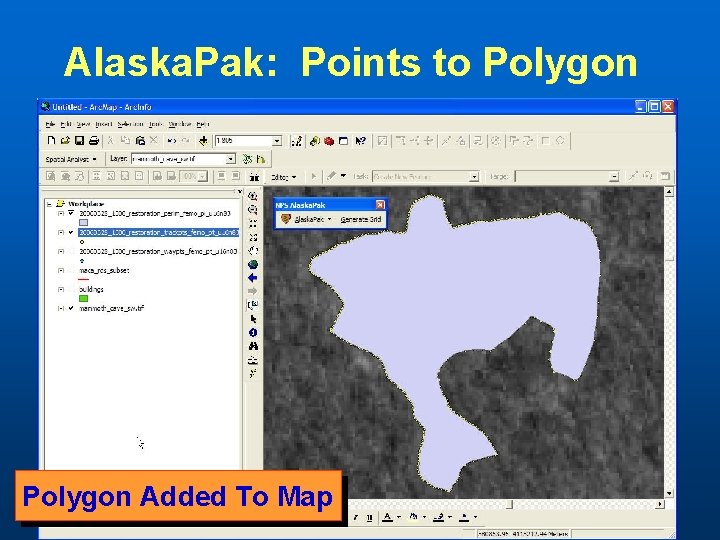This screenshot has width=720, height=540.
Task: Open a map document with the folder icon
Action: [65, 141]
